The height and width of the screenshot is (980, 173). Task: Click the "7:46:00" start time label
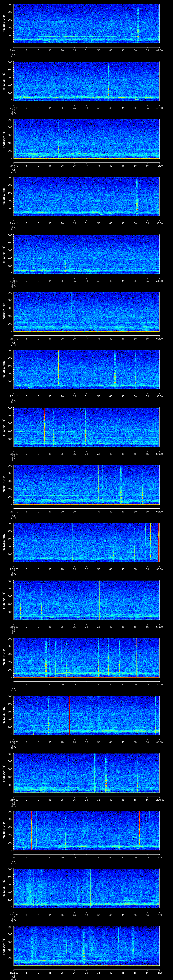click(x=14, y=50)
